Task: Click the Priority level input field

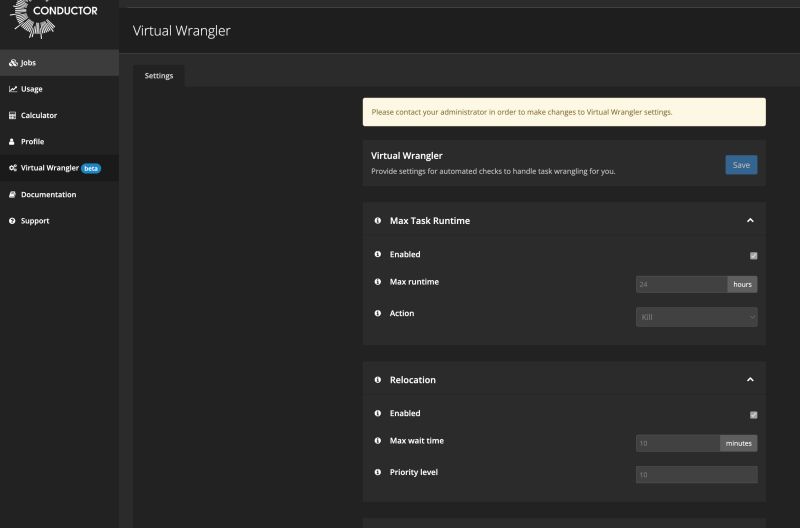Action: [x=696, y=474]
